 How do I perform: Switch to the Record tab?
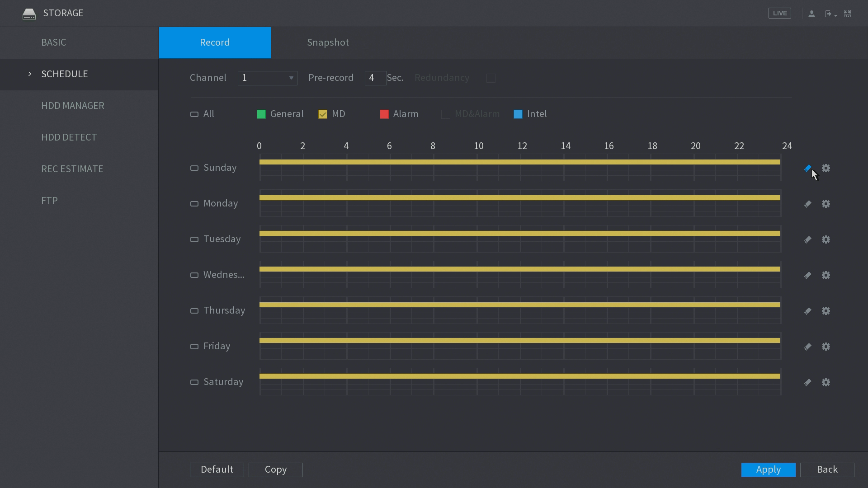coord(215,42)
